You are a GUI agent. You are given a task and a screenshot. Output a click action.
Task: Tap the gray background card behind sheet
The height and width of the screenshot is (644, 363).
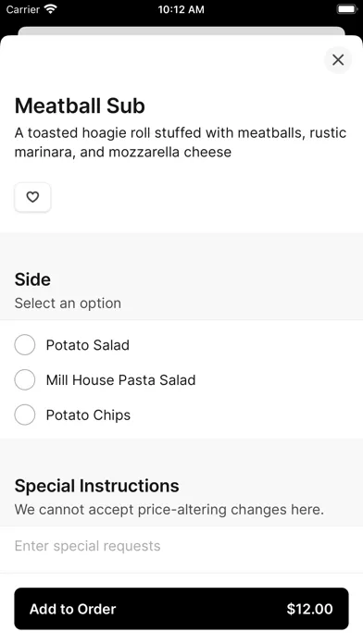[x=181, y=31]
